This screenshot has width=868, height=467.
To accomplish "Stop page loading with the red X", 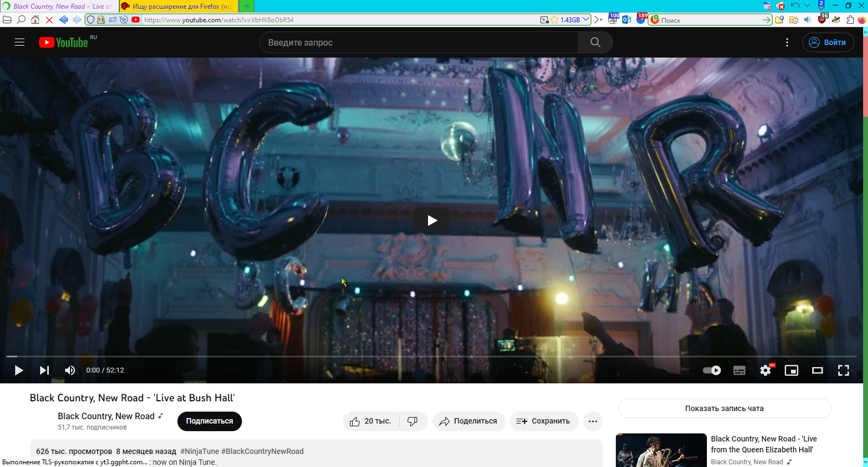I will click(x=49, y=20).
